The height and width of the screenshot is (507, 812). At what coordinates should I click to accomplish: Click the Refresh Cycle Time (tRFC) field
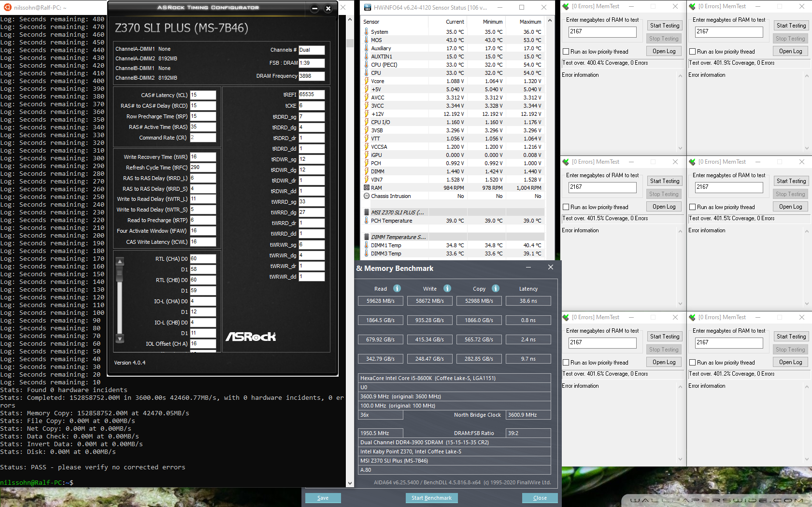(x=203, y=168)
